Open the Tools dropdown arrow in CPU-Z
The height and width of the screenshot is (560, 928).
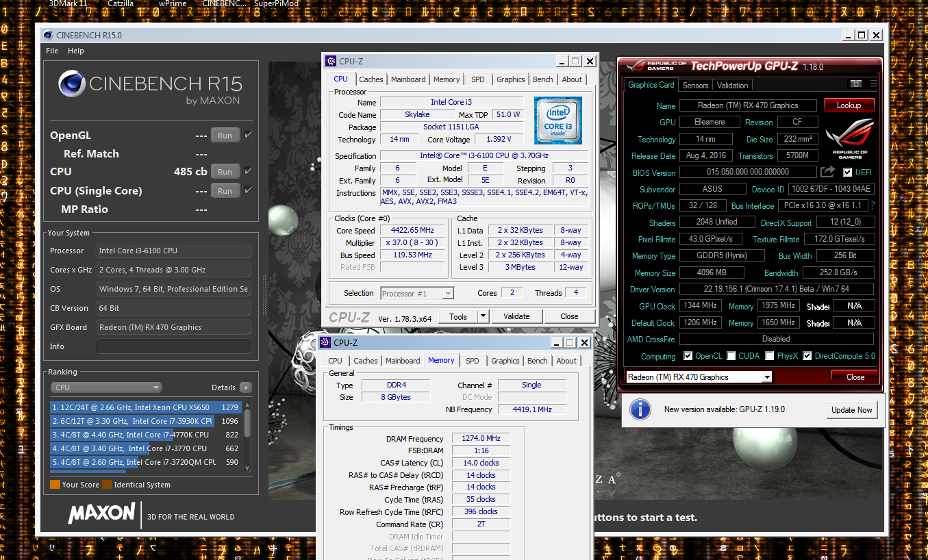[x=483, y=316]
